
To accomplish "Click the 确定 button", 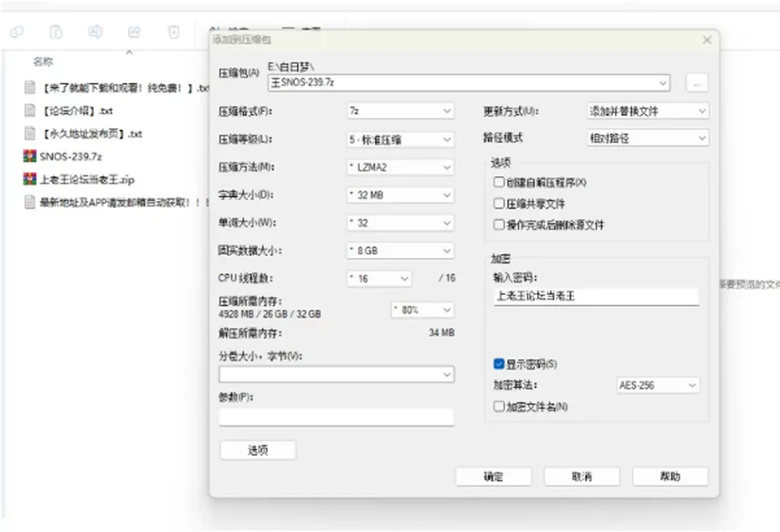I will point(493,476).
